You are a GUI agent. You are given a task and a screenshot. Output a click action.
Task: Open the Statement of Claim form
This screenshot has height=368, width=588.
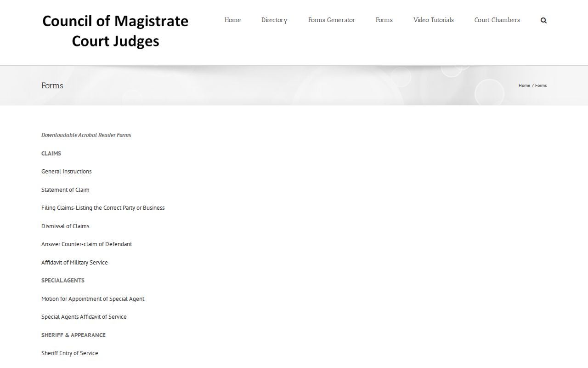coord(65,190)
